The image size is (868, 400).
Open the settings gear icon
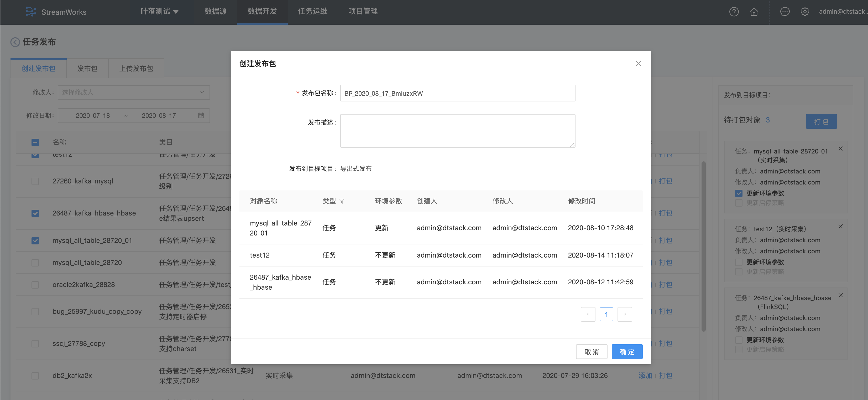[x=805, y=12]
